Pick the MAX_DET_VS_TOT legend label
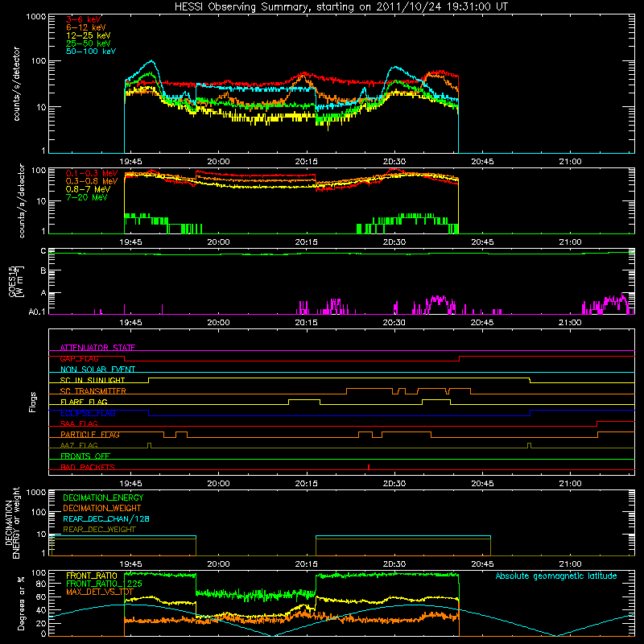The image size is (644, 644). pyautogui.click(x=100, y=592)
